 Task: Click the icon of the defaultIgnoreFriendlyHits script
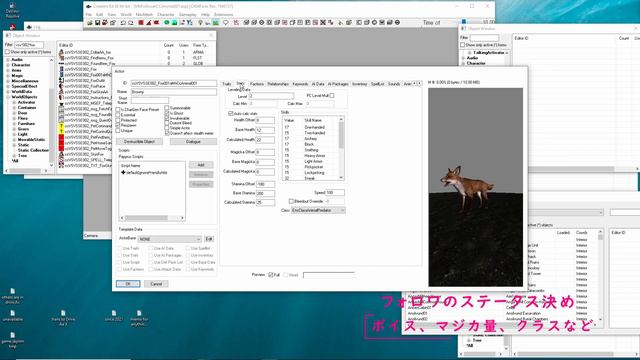(x=123, y=173)
